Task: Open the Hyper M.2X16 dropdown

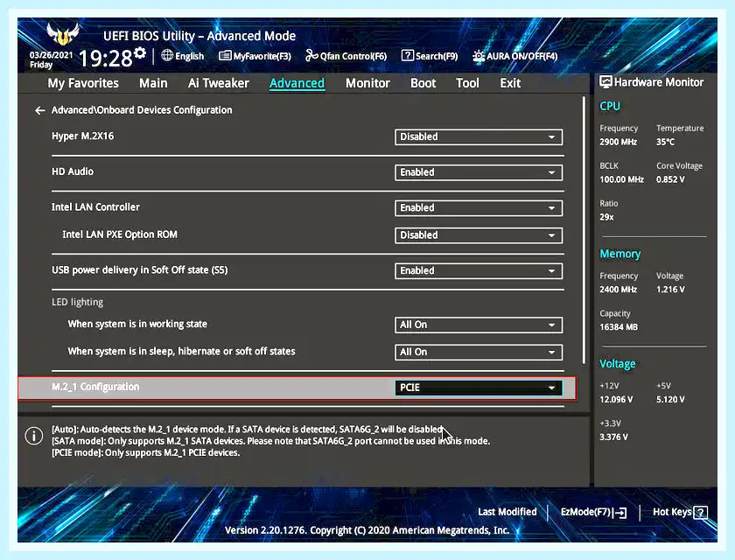Action: click(x=479, y=136)
